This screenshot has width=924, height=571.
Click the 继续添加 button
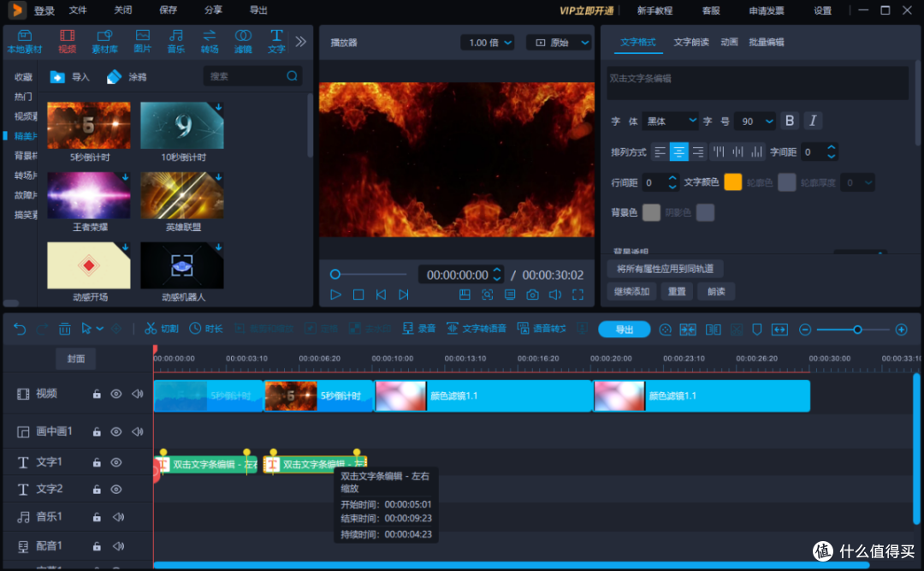[x=631, y=291]
